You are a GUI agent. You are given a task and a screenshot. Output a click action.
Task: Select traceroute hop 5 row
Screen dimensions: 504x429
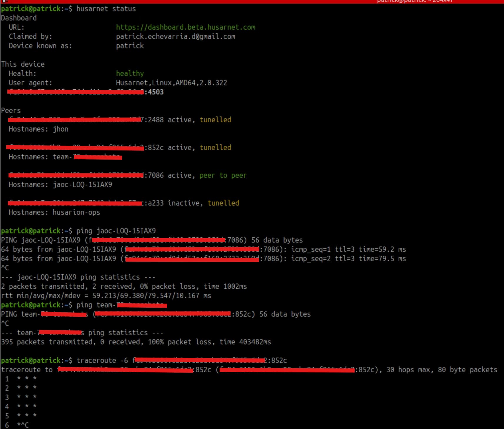tap(21, 416)
